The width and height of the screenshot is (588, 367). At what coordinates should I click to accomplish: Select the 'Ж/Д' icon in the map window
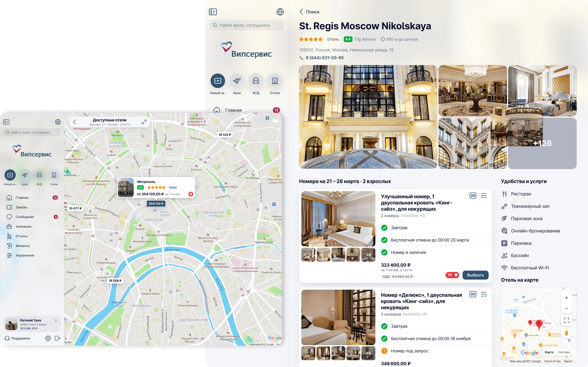pos(39,175)
